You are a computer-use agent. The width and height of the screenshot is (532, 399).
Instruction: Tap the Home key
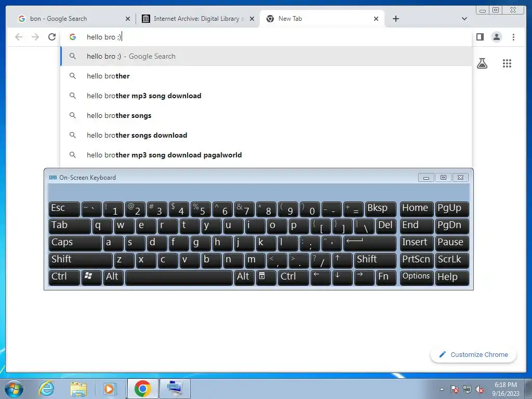point(417,209)
